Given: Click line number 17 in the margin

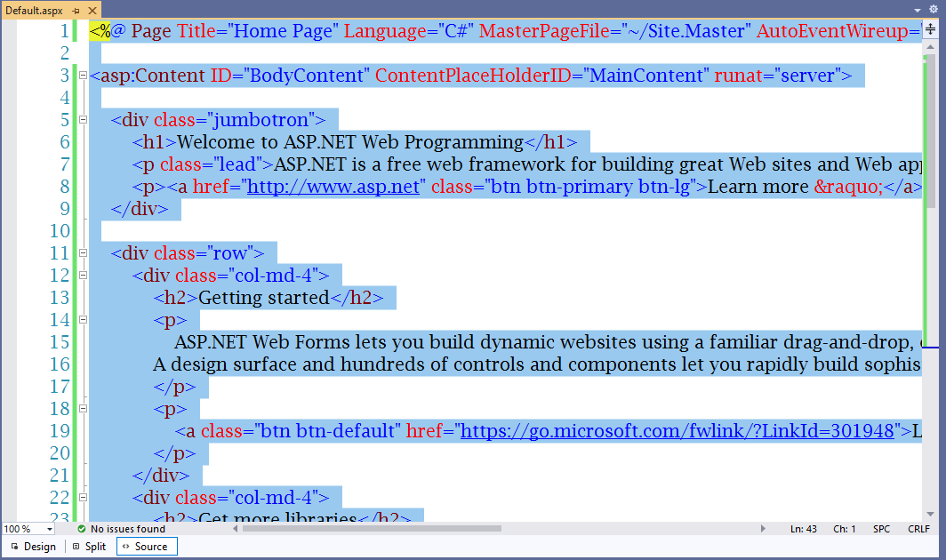Looking at the screenshot, I should [x=60, y=386].
